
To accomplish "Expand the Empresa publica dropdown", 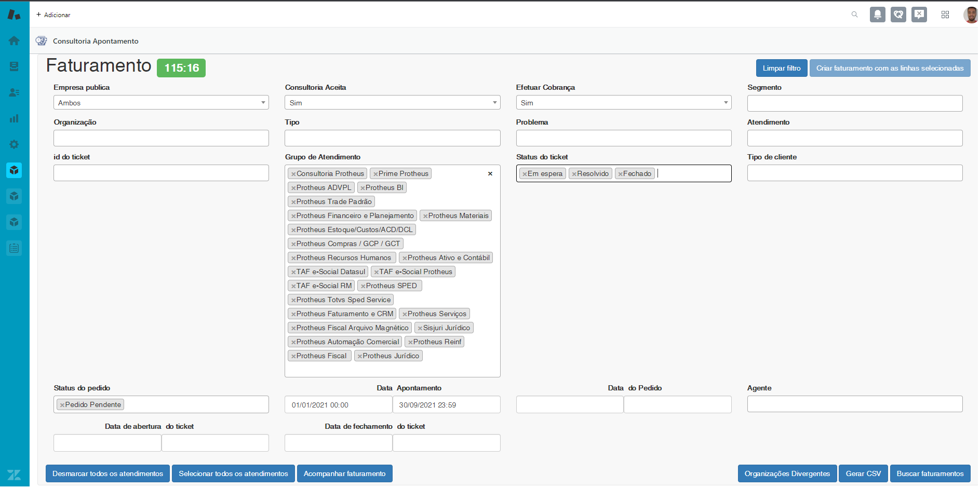I will [161, 103].
